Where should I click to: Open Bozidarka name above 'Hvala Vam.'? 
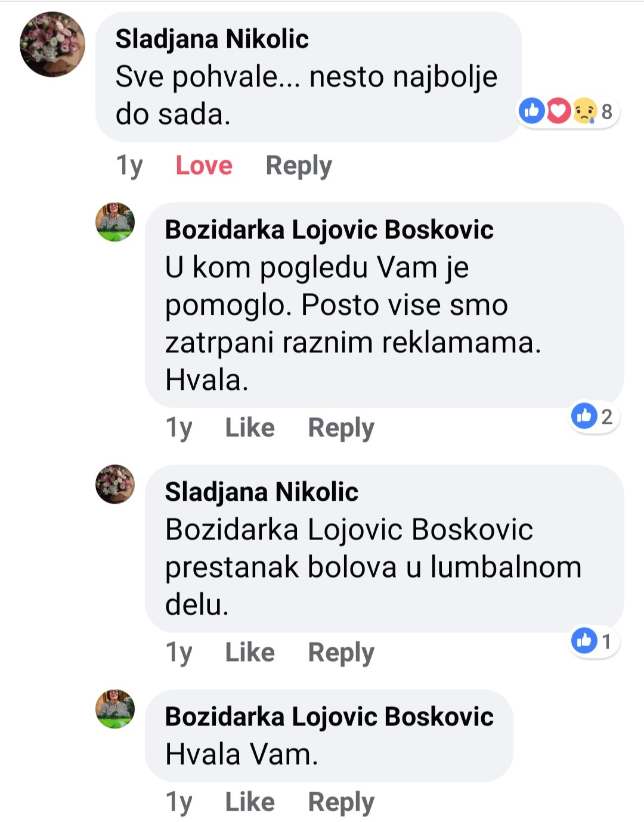(x=329, y=717)
